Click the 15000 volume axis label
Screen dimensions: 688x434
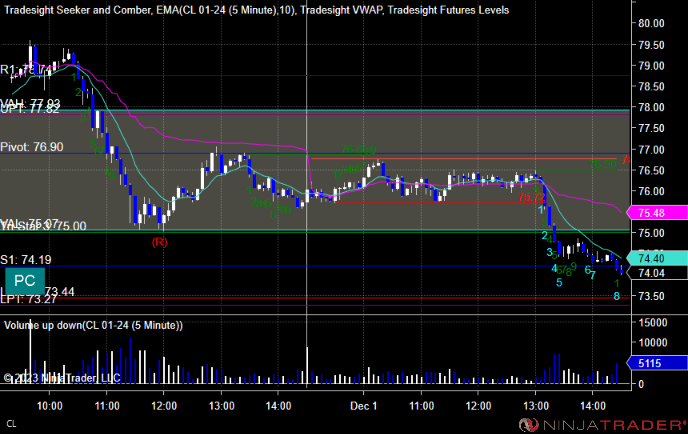click(652, 323)
